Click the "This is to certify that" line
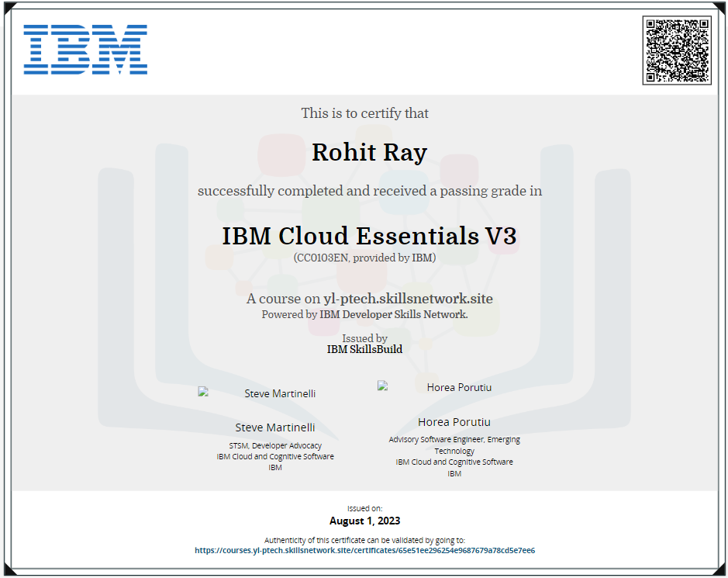The width and height of the screenshot is (728, 578). pyautogui.click(x=364, y=113)
